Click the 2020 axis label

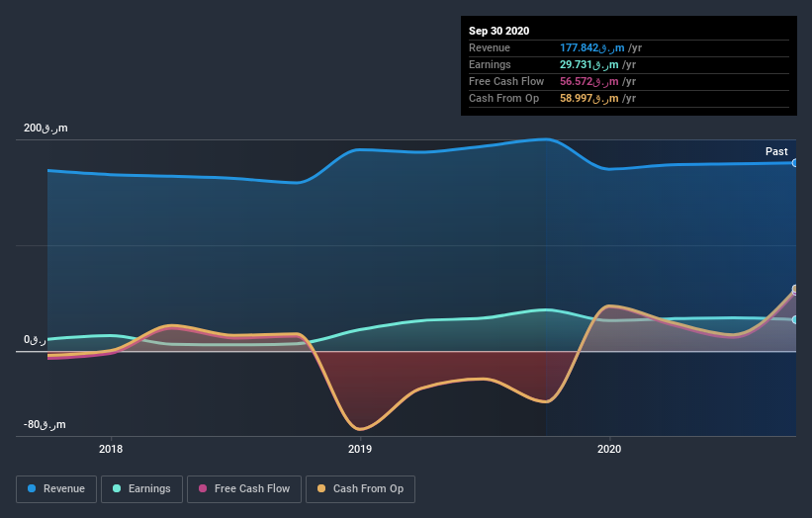[x=609, y=449]
